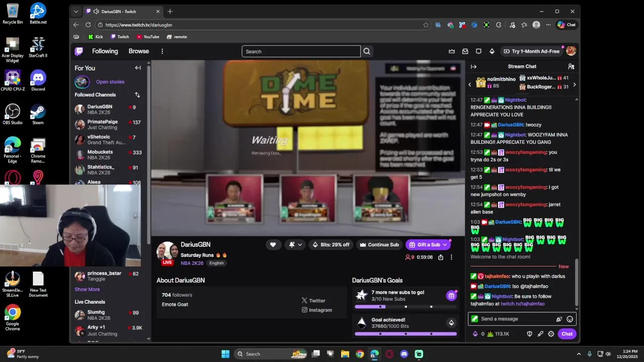The image size is (644, 362).
Task: Open remote bookmark
Action: point(177,37)
